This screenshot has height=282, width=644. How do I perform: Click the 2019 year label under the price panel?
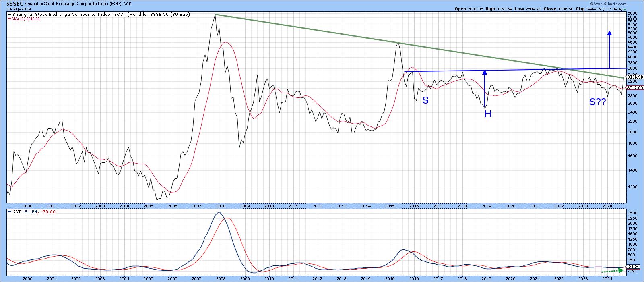coord(486,205)
